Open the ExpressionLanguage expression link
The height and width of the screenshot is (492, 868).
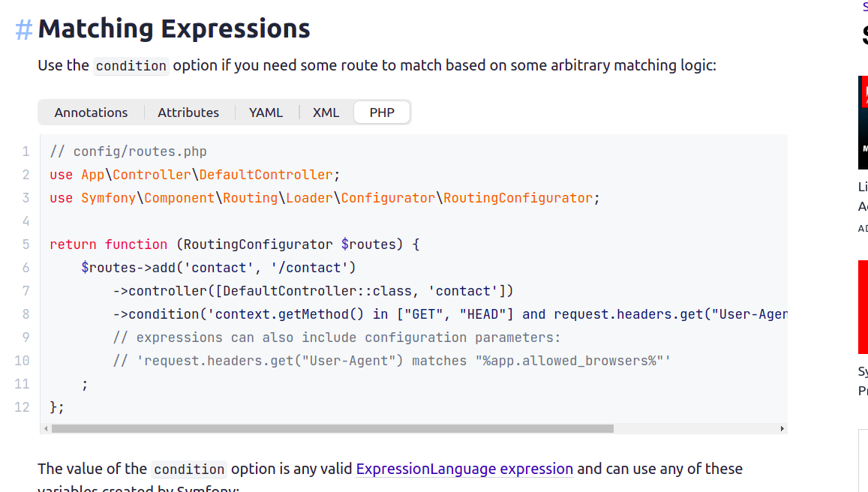pyautogui.click(x=464, y=469)
